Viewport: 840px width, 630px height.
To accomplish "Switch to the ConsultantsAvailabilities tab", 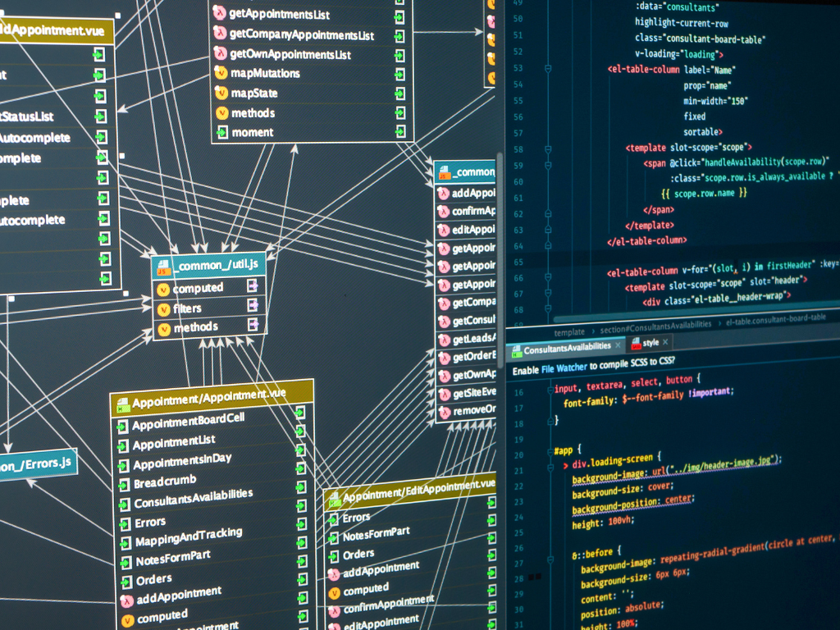I will (564, 349).
